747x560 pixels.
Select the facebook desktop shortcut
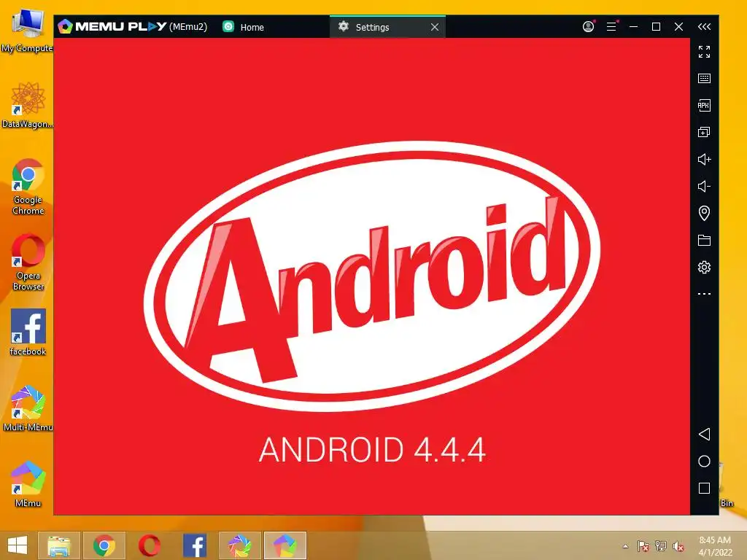28,332
